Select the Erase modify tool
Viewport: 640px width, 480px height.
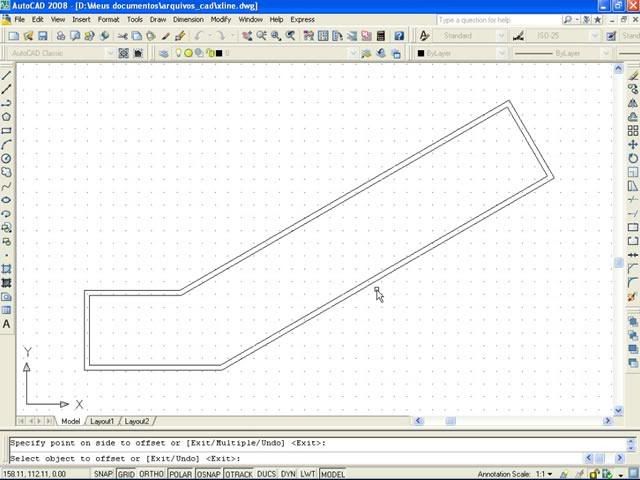[633, 75]
